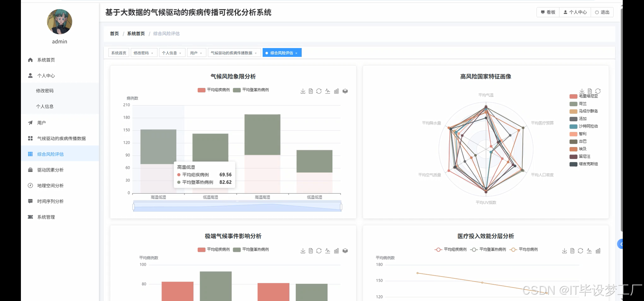Toggle 平均总病例 legend in 医疗投入效能分层分析

tap(524, 249)
